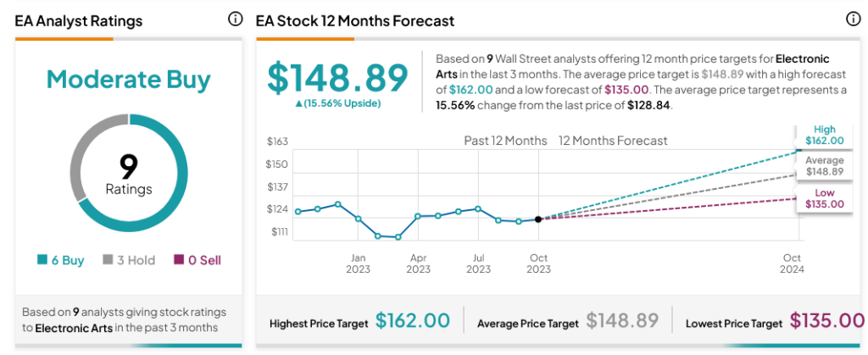Click the gray Hold legend square
This screenshot has width=868, height=355.
108,260
